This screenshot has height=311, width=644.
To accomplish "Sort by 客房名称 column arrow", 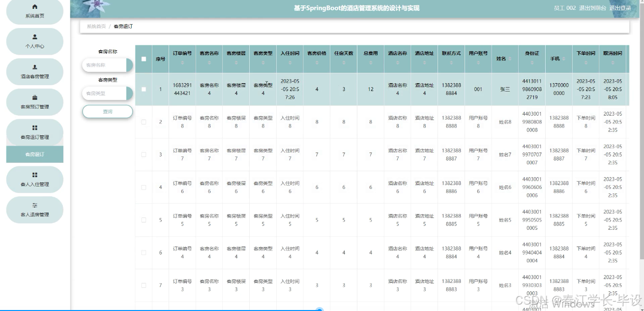I will [209, 63].
